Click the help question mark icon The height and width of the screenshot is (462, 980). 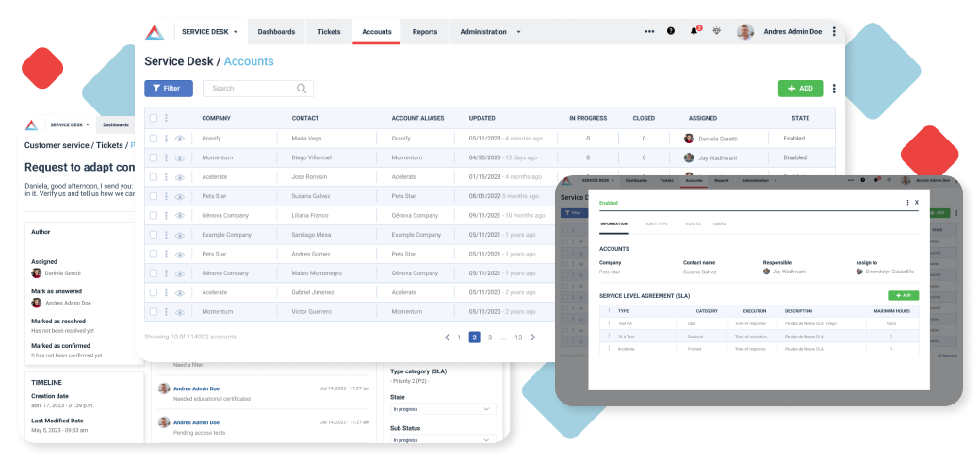[671, 31]
